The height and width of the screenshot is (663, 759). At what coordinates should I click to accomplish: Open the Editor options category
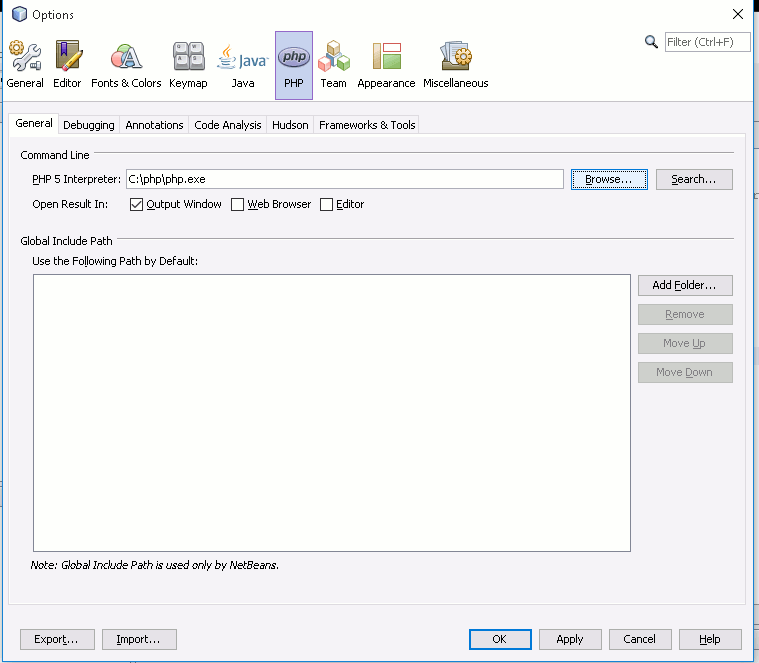click(x=67, y=65)
